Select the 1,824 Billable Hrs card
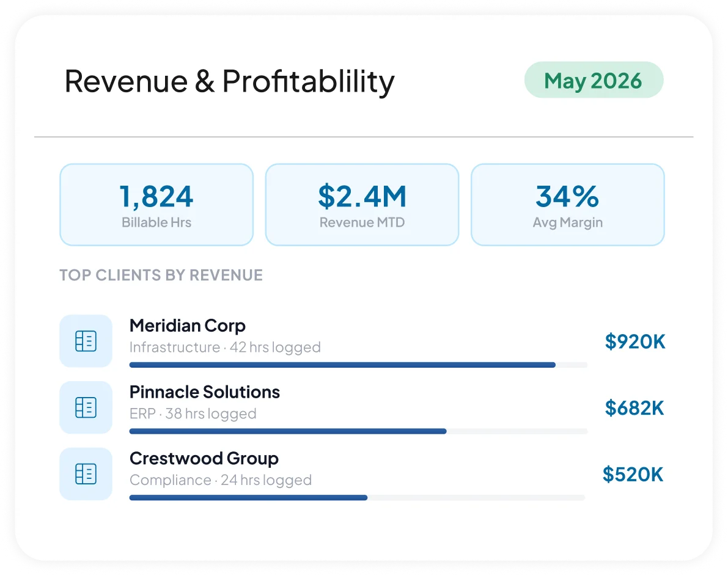 156,205
